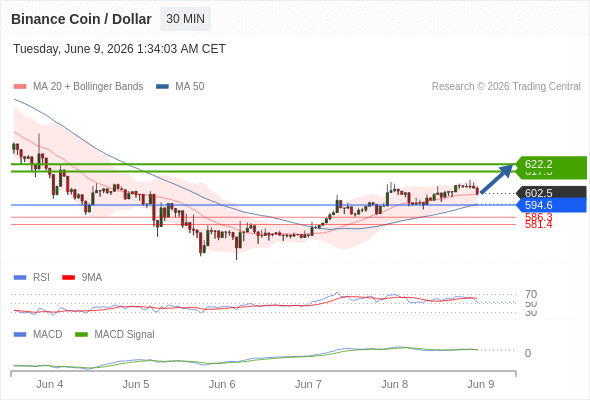The height and width of the screenshot is (400, 590).
Task: Click the Jun 9 date axis label
Action: 481,385
